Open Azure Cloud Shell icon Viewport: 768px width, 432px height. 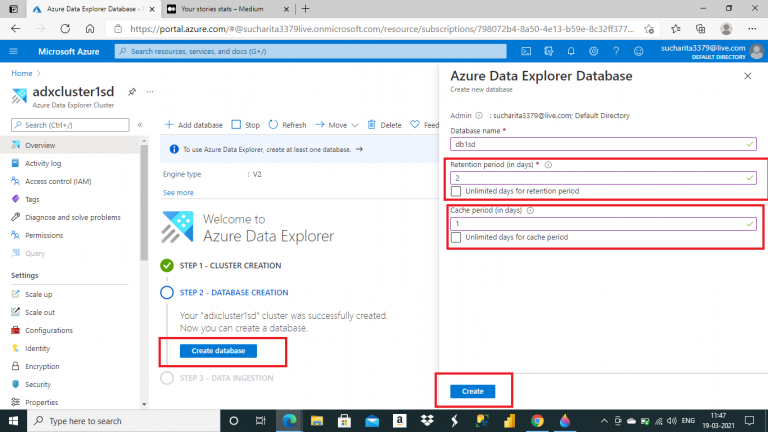(x=526, y=51)
